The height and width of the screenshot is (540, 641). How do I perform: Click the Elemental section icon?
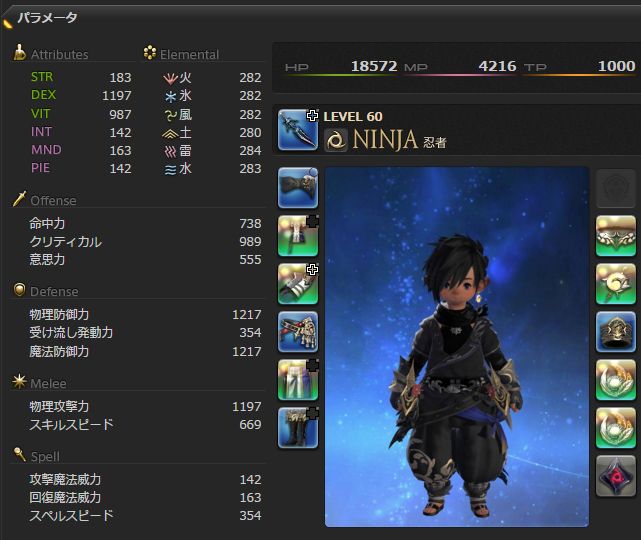click(150, 52)
